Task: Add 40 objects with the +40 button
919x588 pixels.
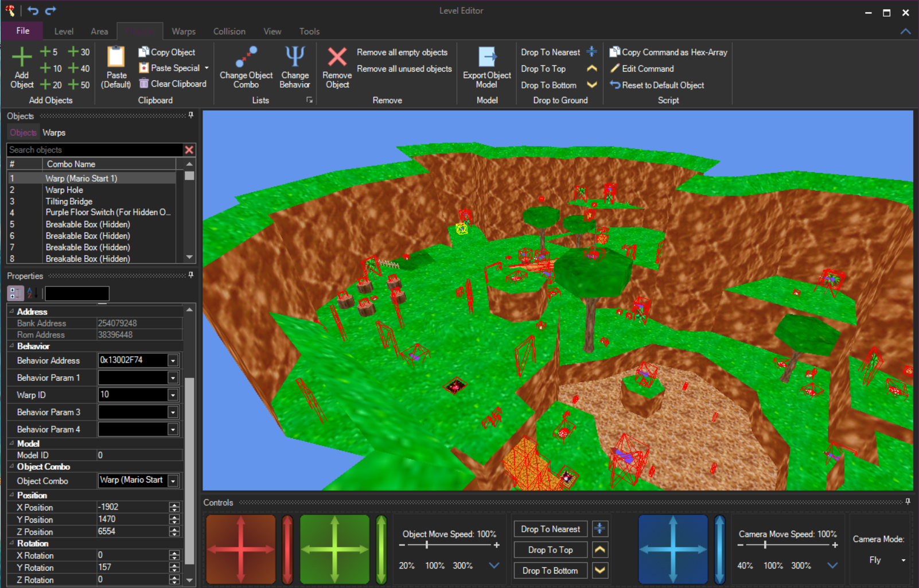Action: coord(79,68)
